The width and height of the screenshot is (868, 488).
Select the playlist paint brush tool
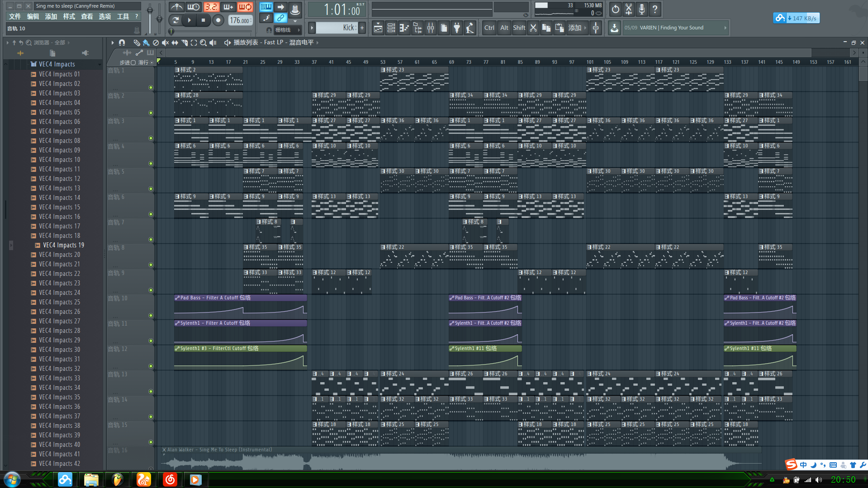[x=146, y=43]
